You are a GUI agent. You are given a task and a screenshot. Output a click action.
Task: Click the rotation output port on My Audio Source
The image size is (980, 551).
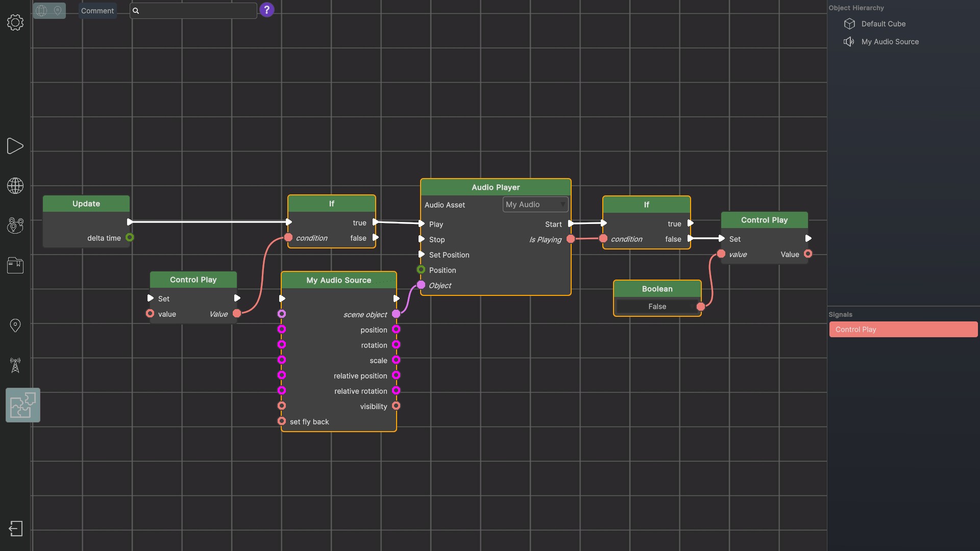tap(396, 344)
